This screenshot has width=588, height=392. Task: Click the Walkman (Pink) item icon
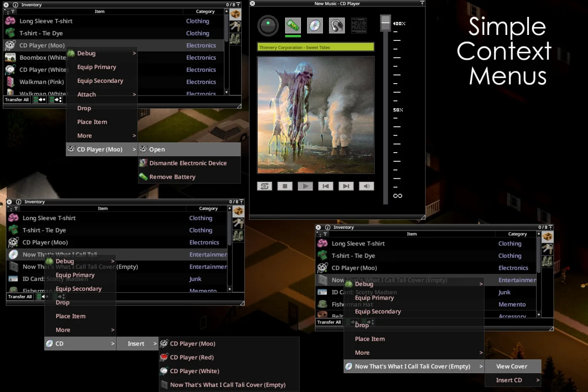click(x=10, y=82)
